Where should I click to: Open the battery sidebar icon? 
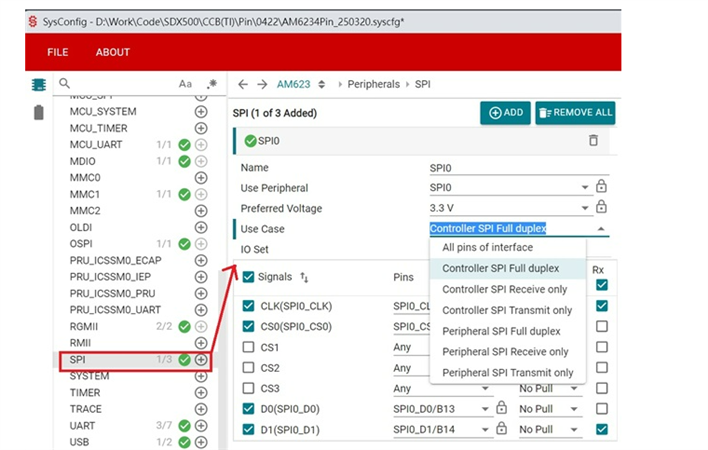click(39, 112)
